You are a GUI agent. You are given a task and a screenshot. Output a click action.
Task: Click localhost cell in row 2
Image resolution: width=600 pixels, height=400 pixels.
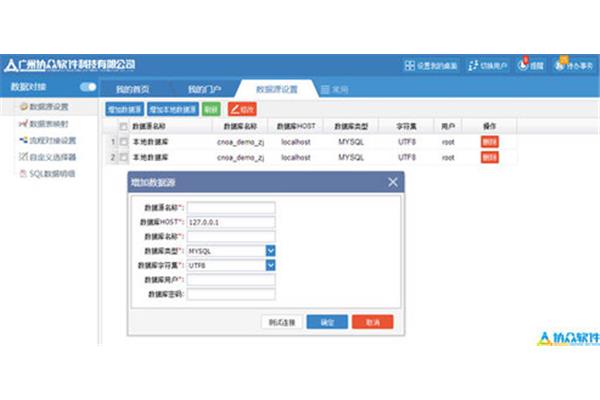(x=296, y=157)
